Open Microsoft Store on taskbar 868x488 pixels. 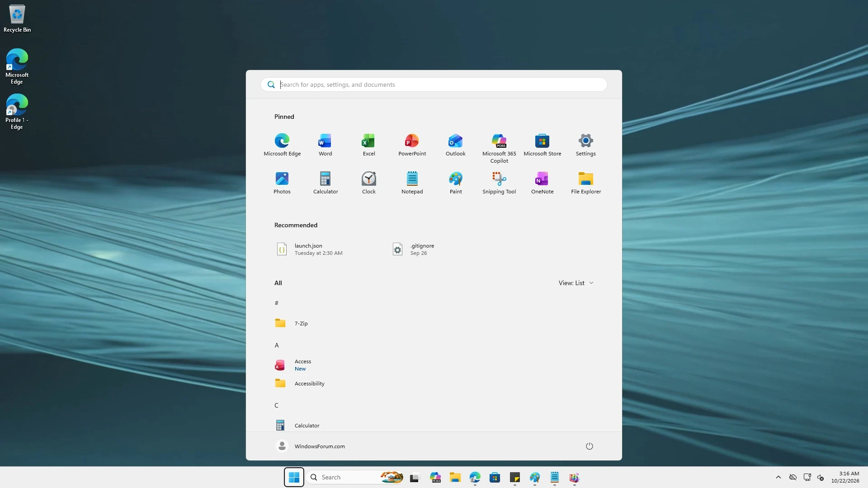pos(495,477)
